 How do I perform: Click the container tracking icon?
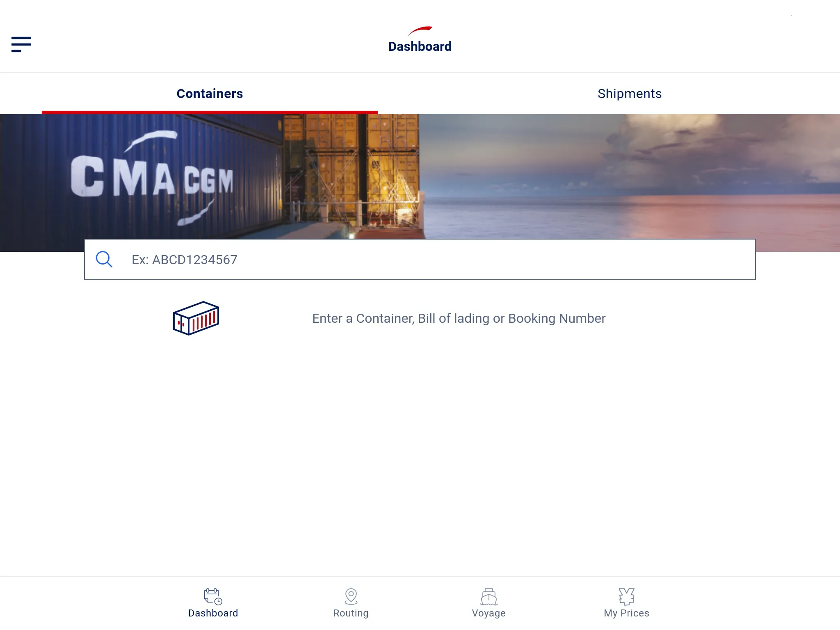(196, 318)
